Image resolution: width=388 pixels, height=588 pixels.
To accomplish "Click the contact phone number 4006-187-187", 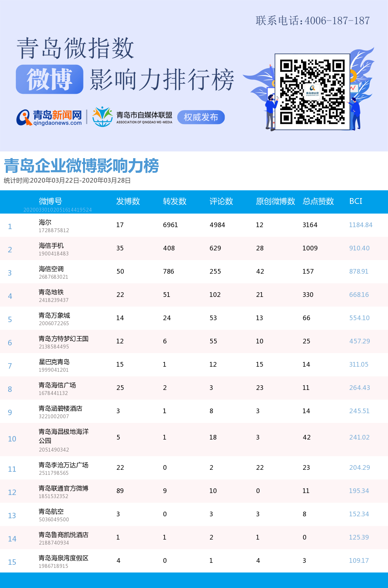I will (337, 21).
